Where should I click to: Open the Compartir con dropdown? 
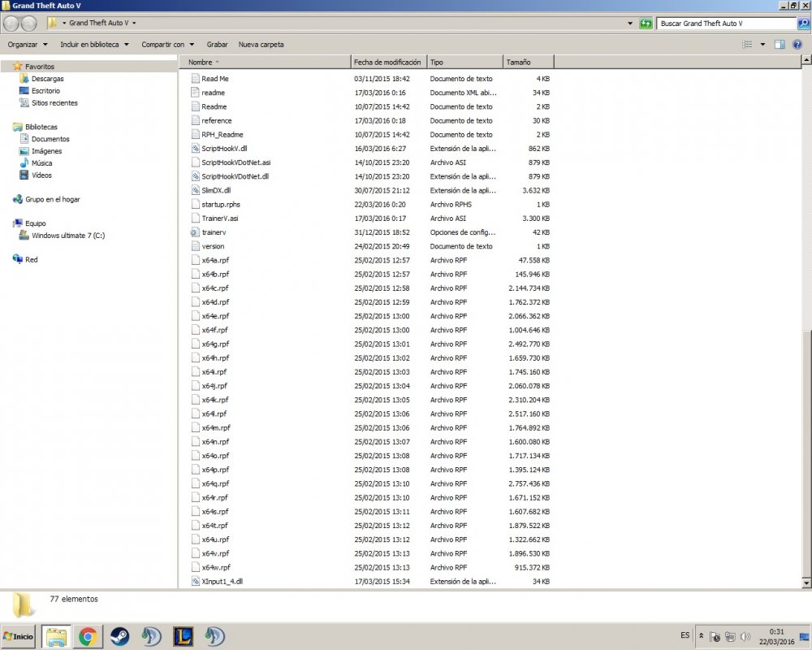168,45
